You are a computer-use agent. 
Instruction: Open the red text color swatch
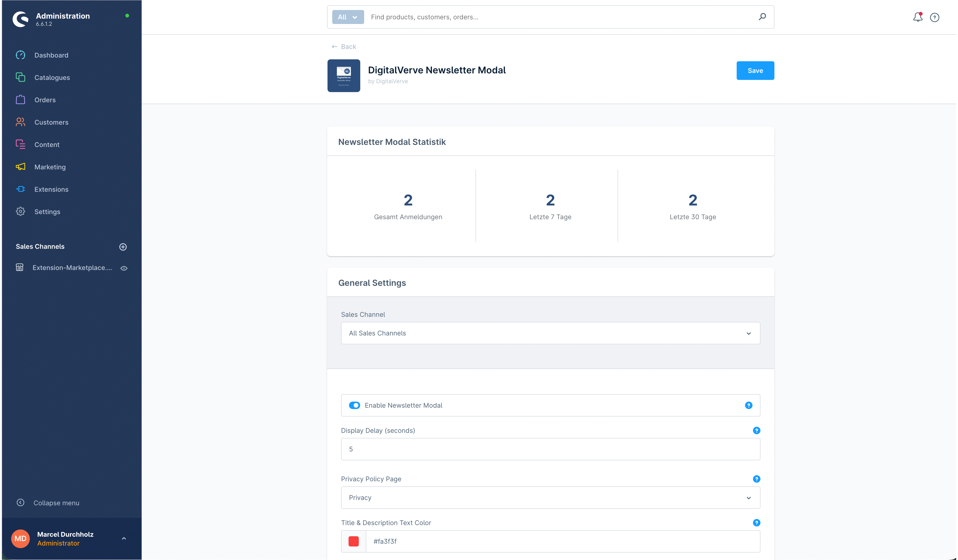click(353, 541)
